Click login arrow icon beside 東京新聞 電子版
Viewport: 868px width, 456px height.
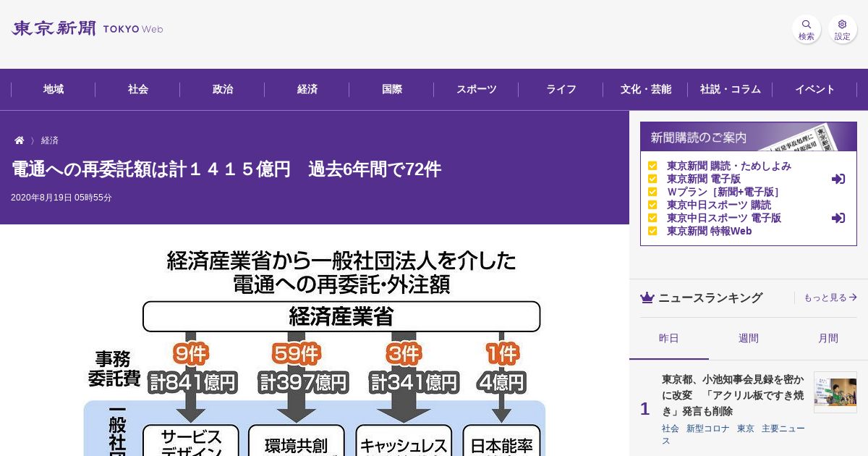838,179
